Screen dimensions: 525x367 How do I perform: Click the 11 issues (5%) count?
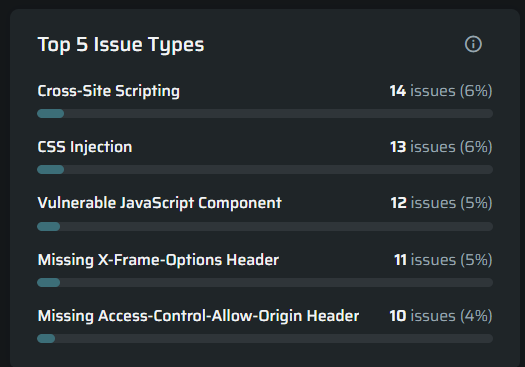tap(443, 260)
